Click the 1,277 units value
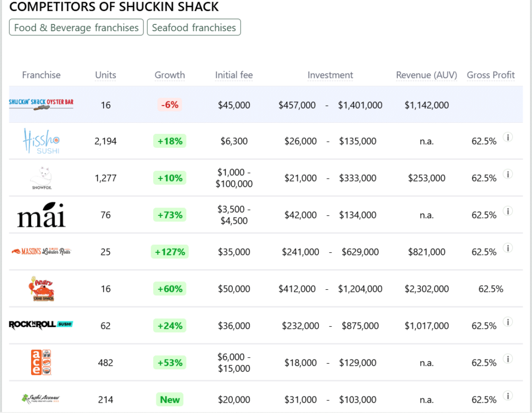 pos(105,178)
